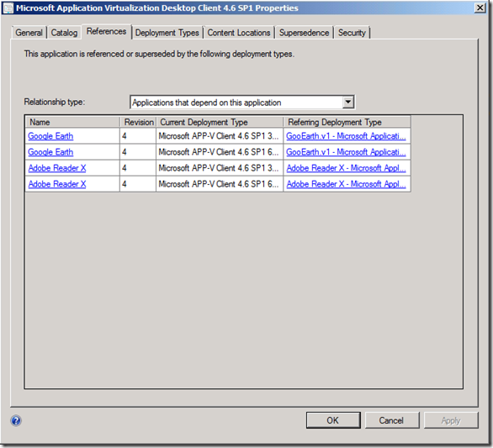493x448 pixels.
Task: Open first GooEarth.v1 referring deployment type link
Action: coord(346,136)
